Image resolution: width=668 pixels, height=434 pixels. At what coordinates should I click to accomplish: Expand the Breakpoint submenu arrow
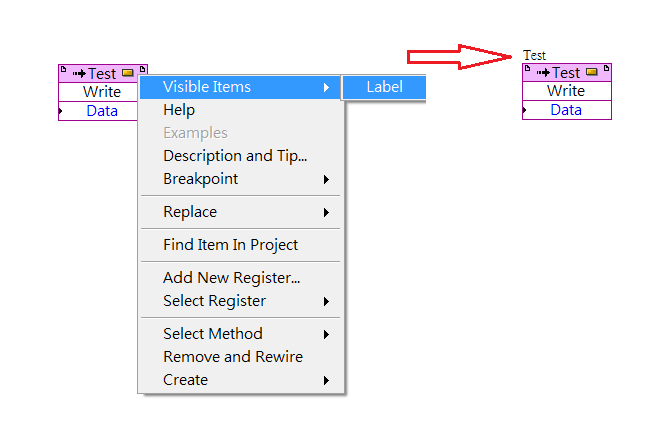[x=326, y=179]
